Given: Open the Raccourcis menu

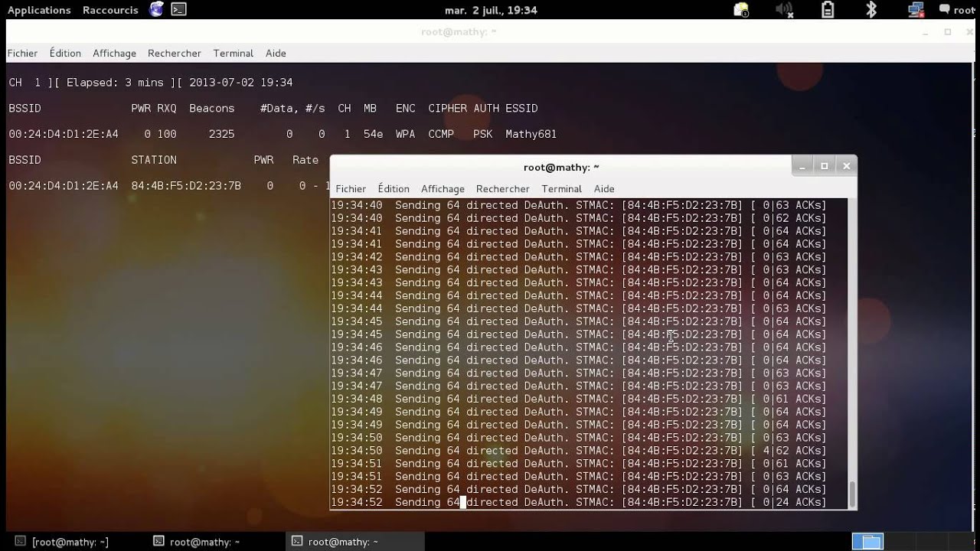Looking at the screenshot, I should coord(110,10).
